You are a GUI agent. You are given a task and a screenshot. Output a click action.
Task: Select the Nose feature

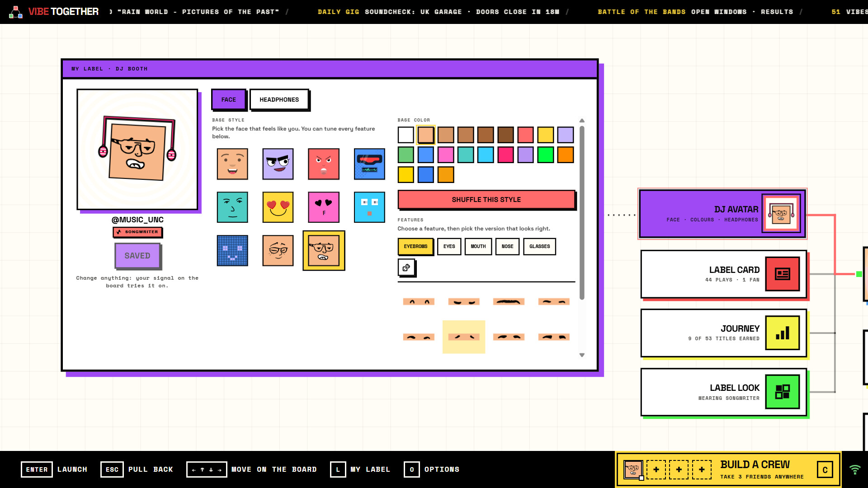point(507,246)
